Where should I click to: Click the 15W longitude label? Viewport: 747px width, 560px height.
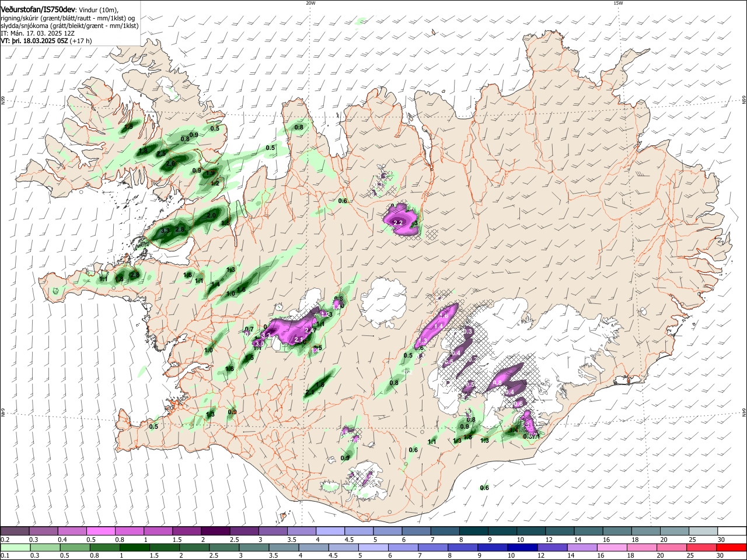[x=617, y=3]
